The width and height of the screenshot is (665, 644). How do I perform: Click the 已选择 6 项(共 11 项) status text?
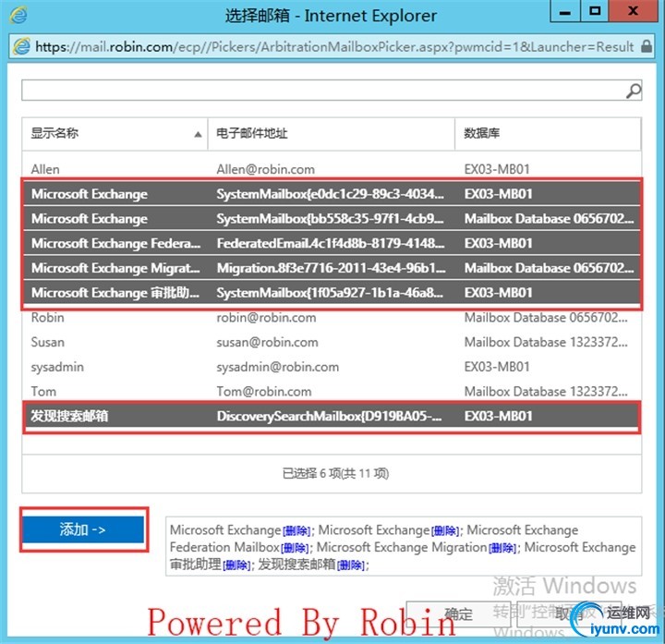[x=335, y=473]
